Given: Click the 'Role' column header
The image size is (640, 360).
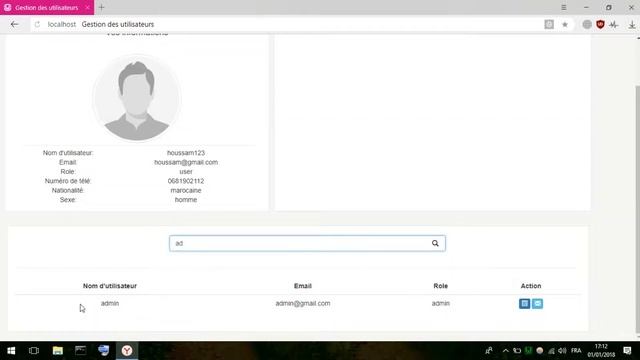Looking at the screenshot, I should [440, 286].
